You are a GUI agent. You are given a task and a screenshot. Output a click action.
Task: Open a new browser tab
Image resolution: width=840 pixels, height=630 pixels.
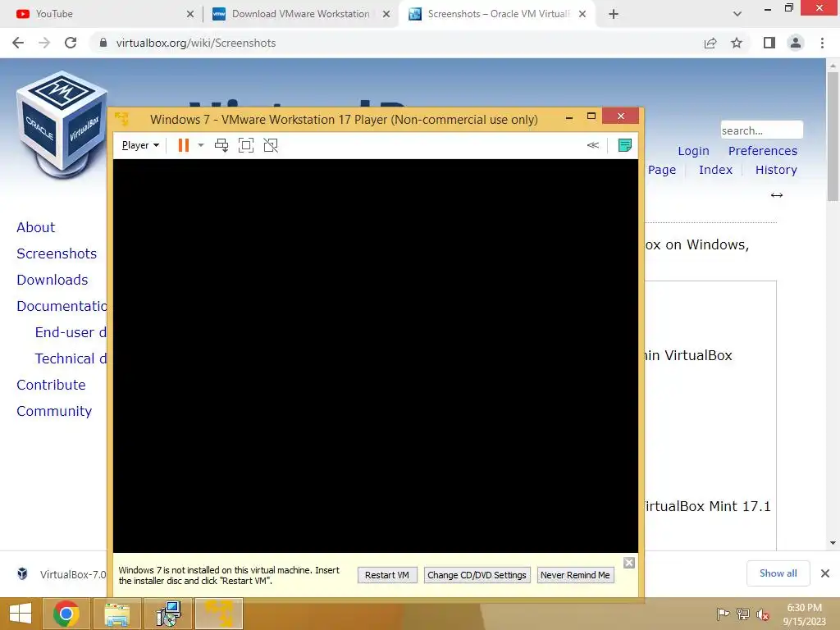(614, 14)
